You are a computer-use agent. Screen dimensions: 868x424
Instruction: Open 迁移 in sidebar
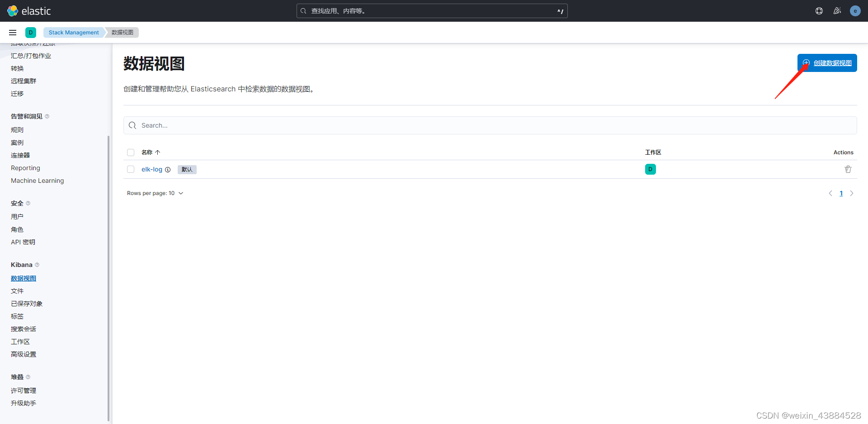[x=17, y=94]
